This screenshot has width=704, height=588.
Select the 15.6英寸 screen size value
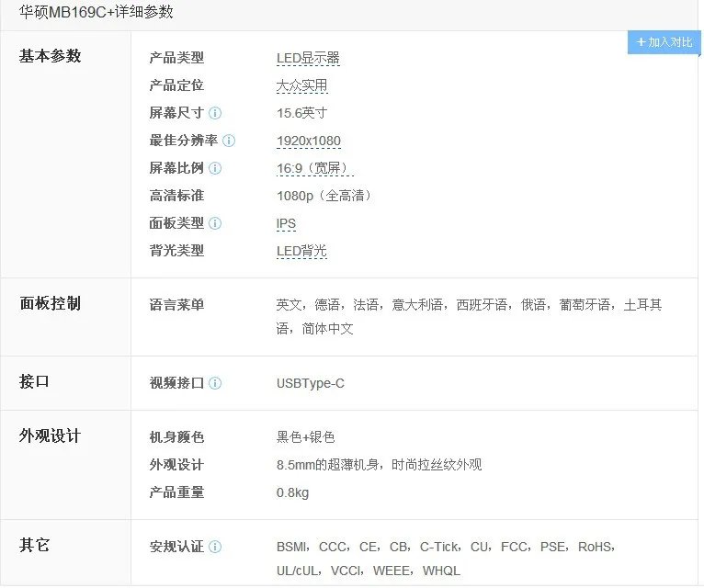pos(301,113)
